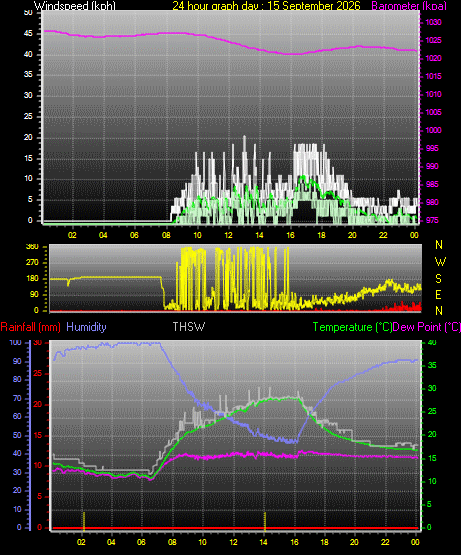This screenshot has height=555, width=461.
Task: Click the yellow marker at hour 02
Action: tap(84, 521)
